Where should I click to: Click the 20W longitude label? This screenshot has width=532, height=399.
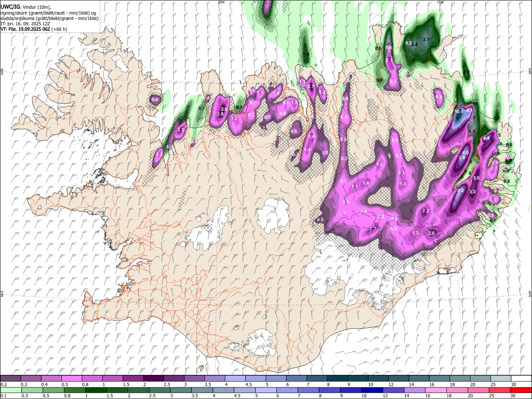[x=221, y=2]
